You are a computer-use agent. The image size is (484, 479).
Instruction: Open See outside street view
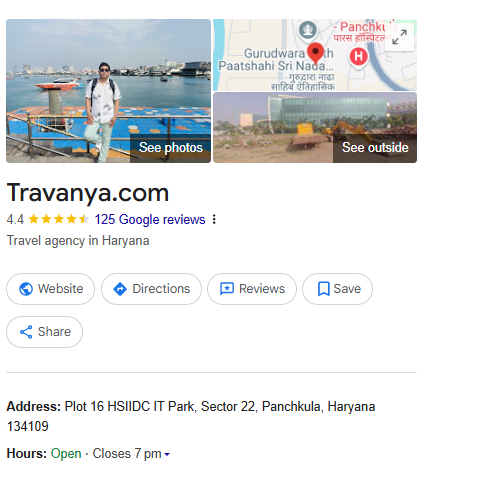[x=375, y=148]
